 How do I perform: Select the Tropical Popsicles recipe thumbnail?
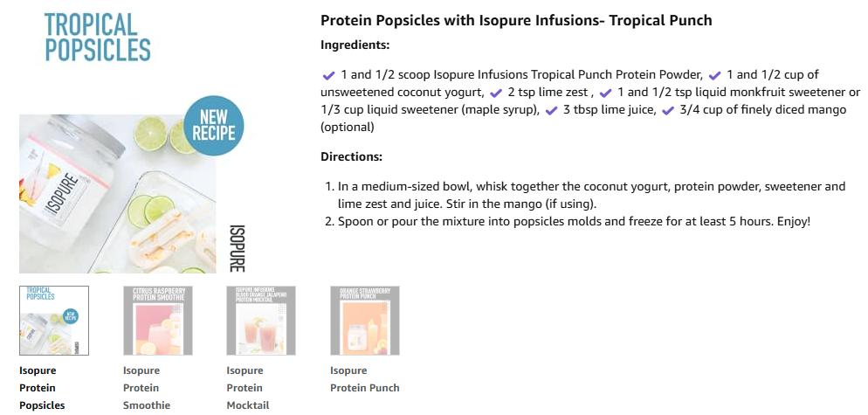tap(53, 321)
